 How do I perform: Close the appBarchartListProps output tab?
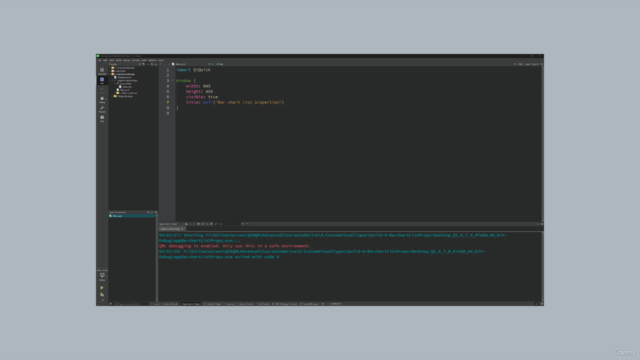pos(182,229)
